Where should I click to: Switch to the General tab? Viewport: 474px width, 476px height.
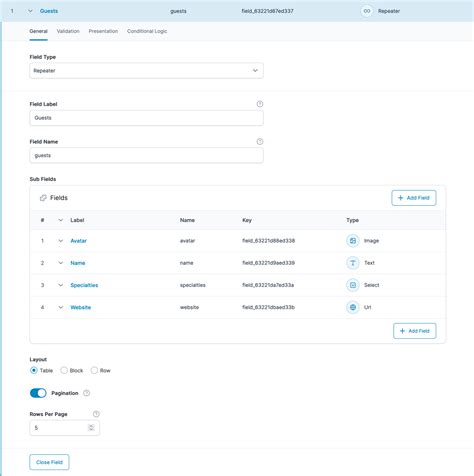coord(39,31)
